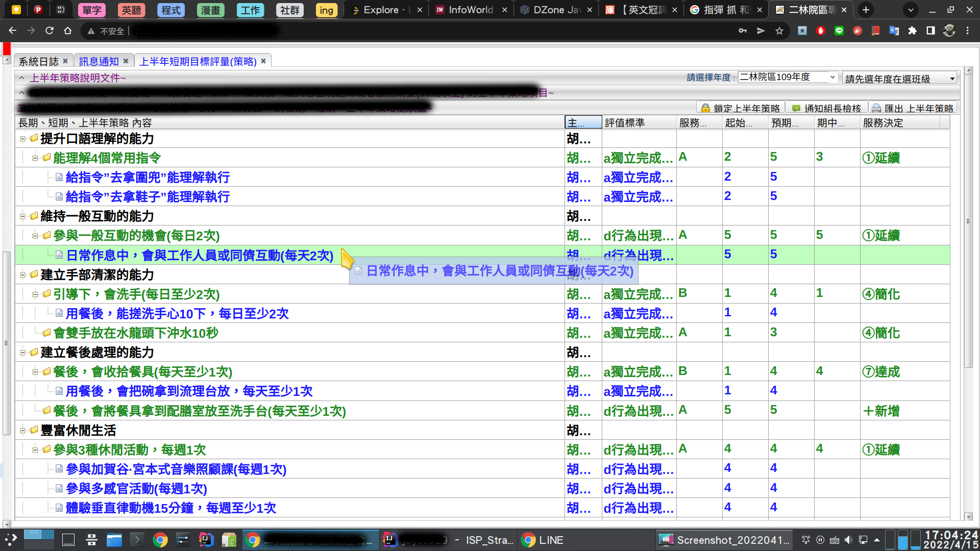Click the profile avatar icon
980x551 pixels.
[949, 31]
